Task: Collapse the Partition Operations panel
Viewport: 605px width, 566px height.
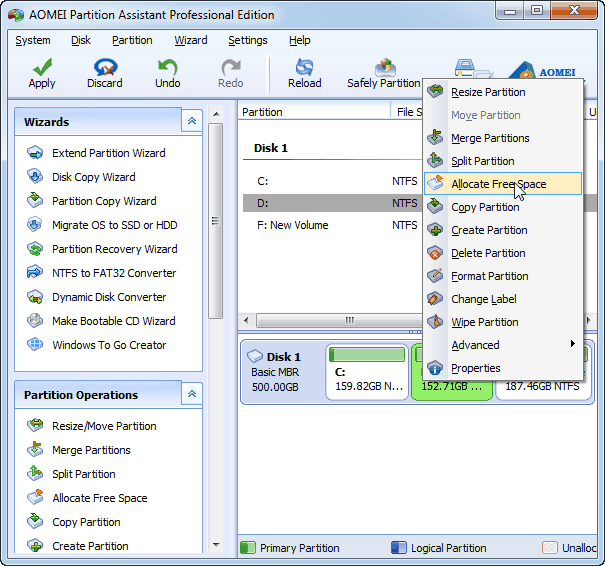Action: point(192,394)
